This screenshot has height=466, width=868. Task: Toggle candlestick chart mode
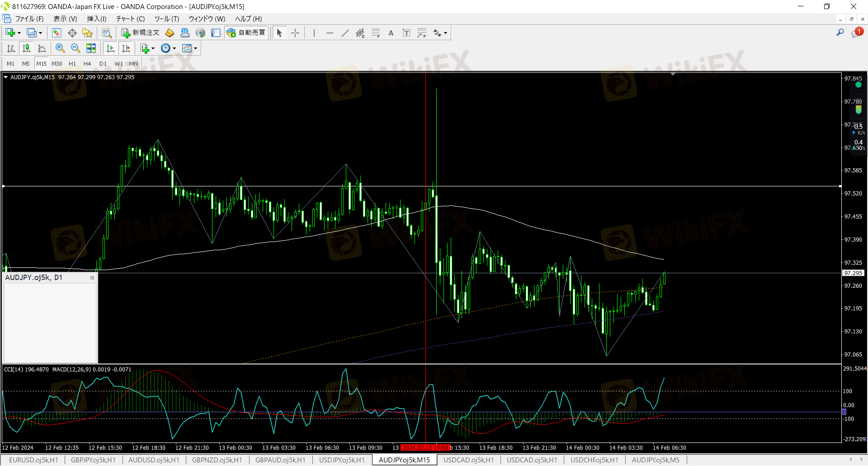(x=27, y=48)
